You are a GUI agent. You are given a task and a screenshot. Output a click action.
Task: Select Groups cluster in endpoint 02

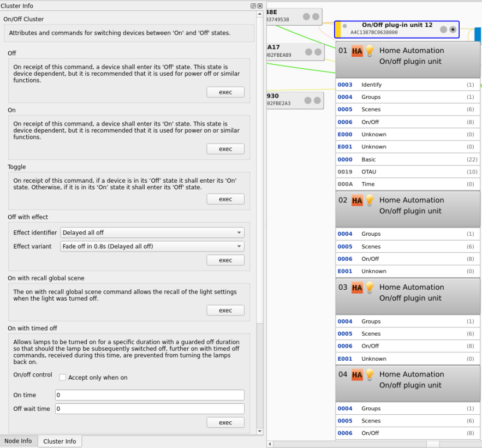[408, 234]
